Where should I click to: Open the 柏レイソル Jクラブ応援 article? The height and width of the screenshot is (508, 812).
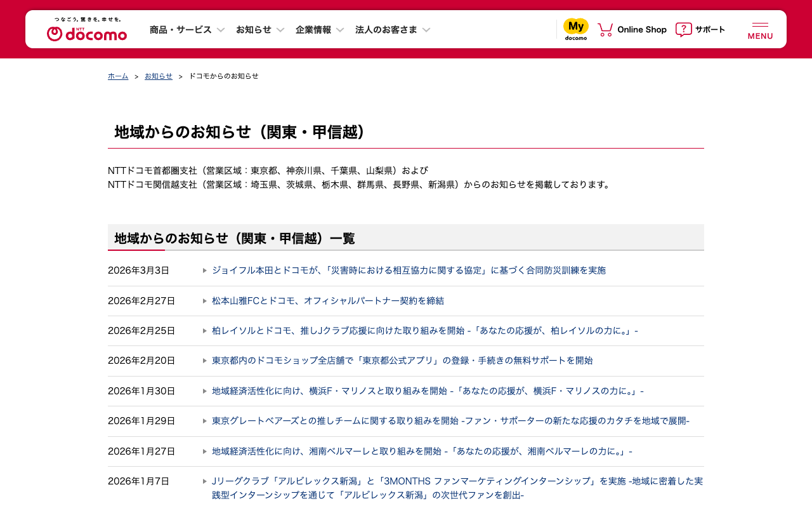(425, 331)
